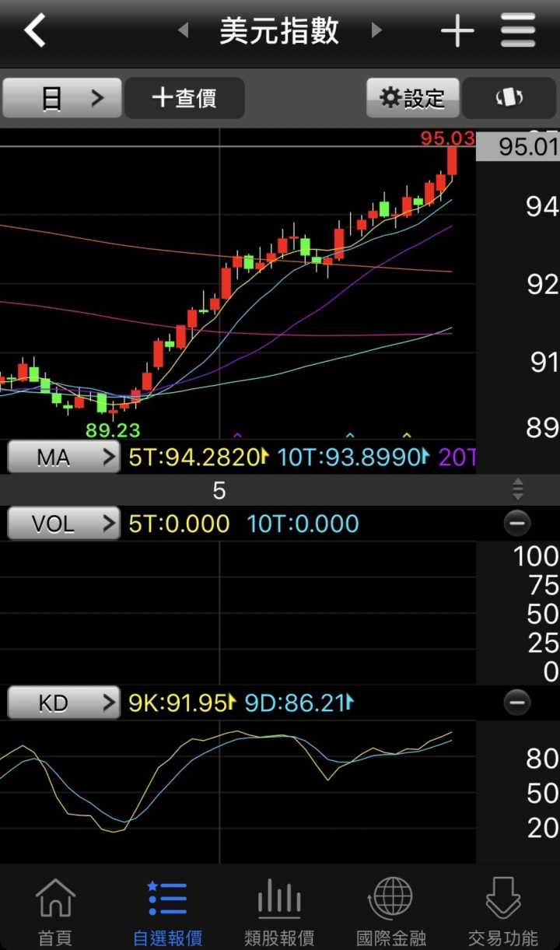The width and height of the screenshot is (560, 950).
Task: Select the 95.01 current price label
Action: pos(518,146)
